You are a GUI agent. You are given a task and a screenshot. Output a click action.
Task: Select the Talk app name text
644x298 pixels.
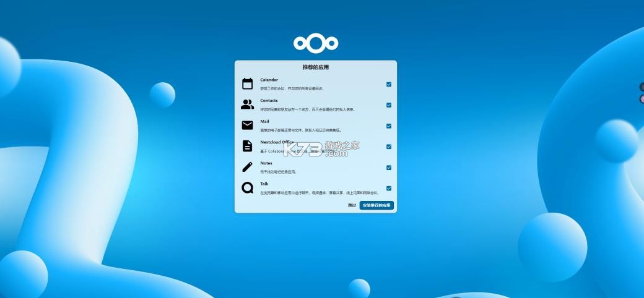[x=264, y=184]
